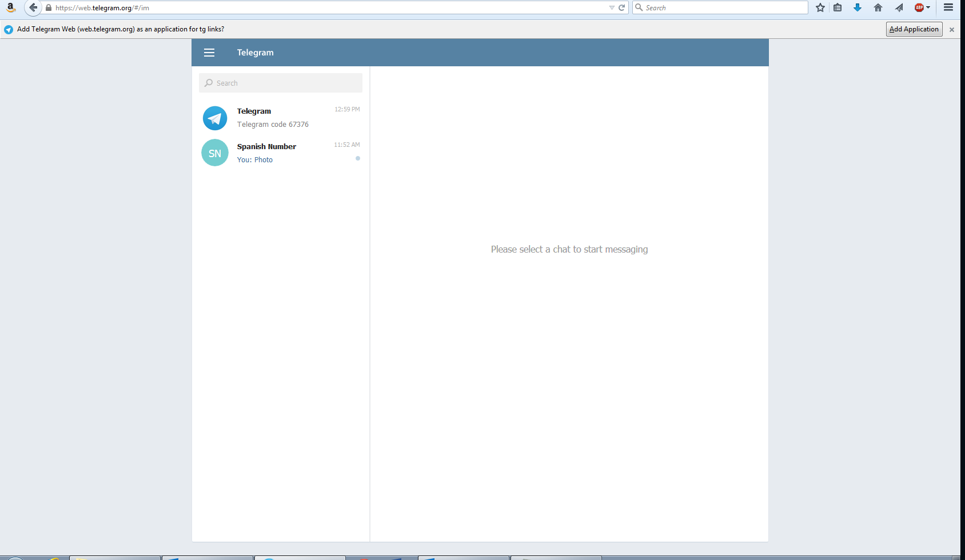Click the unread dot on Spanish Number
The height and width of the screenshot is (560, 965).
(x=358, y=158)
